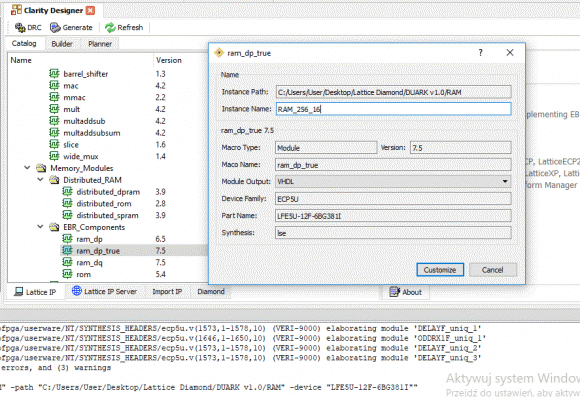Click the EBR_Components folder icon
This screenshot has height=397, width=580.
coord(54,227)
